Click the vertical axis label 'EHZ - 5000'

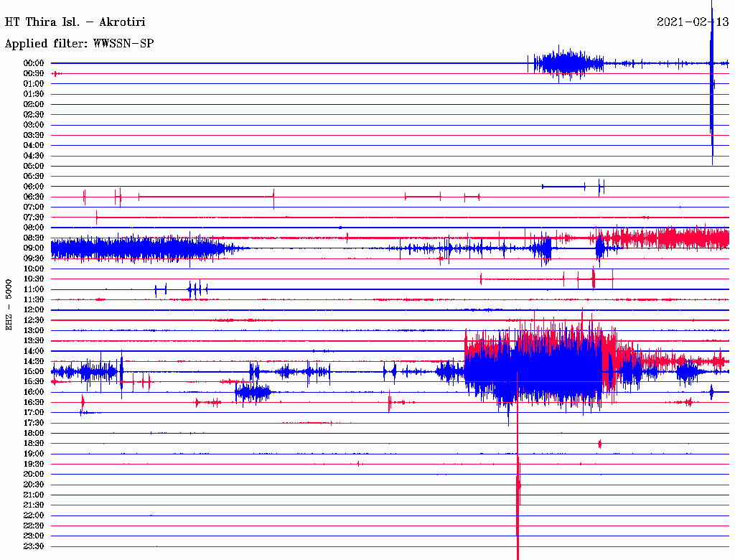(x=9, y=305)
